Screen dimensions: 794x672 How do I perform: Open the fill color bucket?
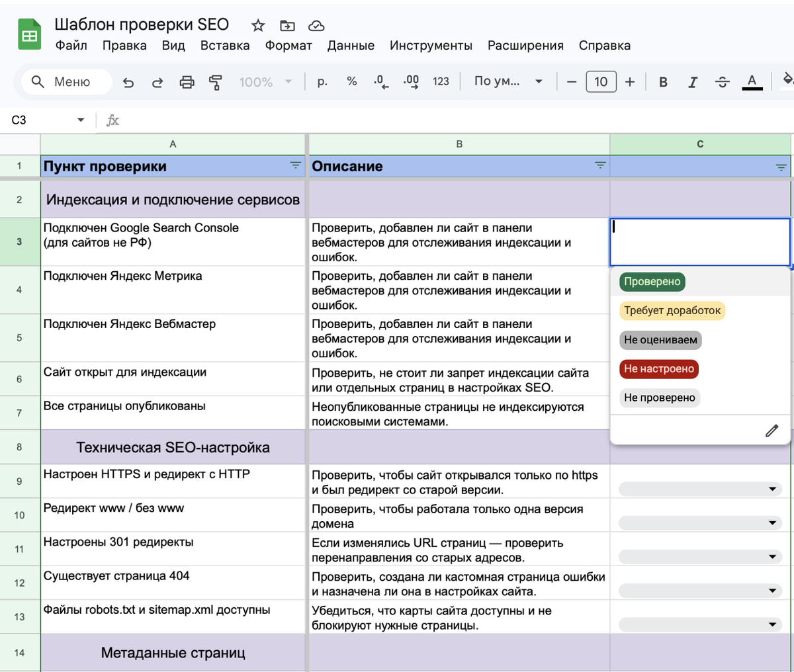(787, 80)
